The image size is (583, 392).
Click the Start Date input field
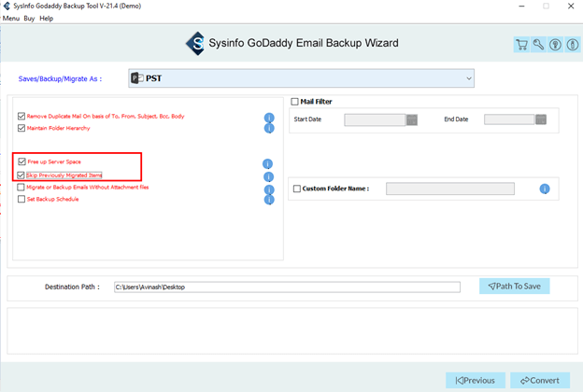pyautogui.click(x=375, y=119)
